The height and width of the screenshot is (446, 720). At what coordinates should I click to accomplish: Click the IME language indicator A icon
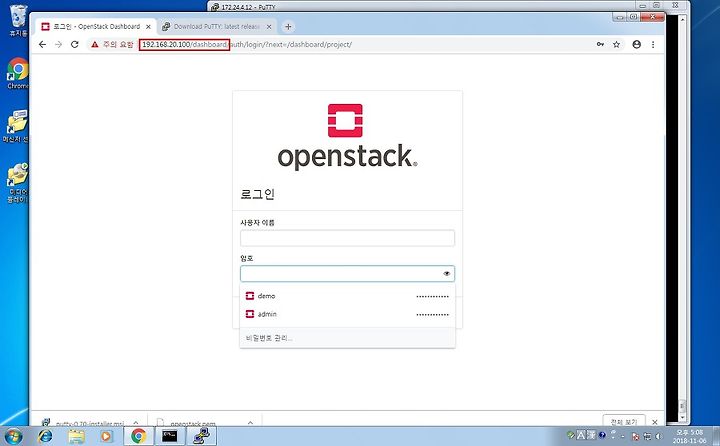(581, 435)
